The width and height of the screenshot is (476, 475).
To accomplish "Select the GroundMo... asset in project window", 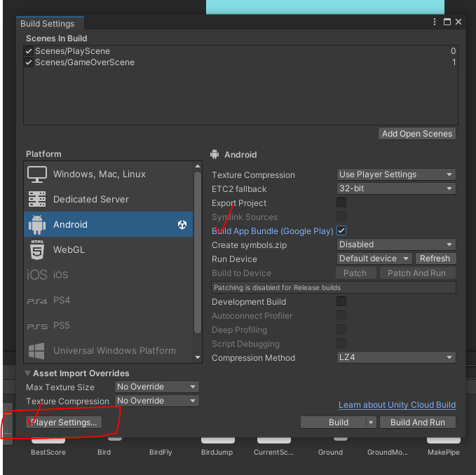I will pyautogui.click(x=388, y=452).
